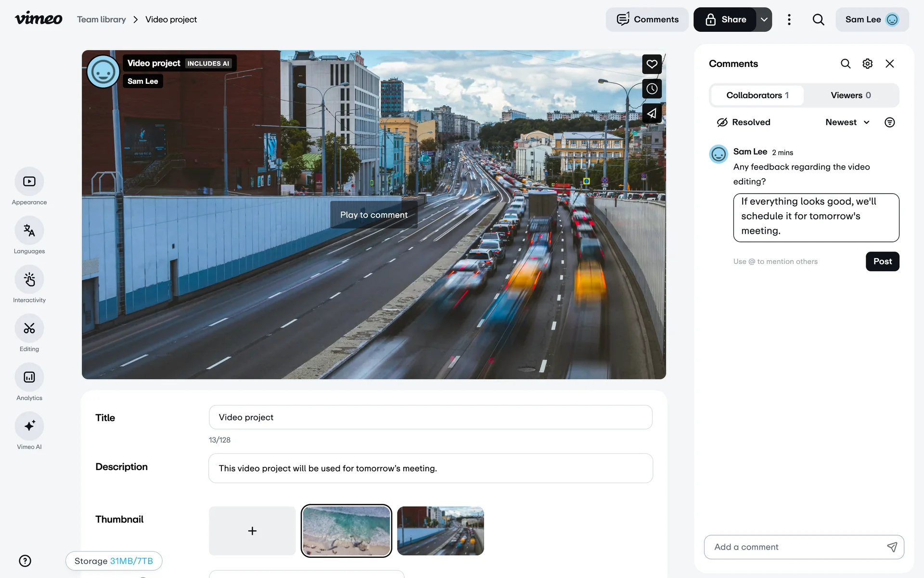Viewport: 924px width, 578px height.
Task: Open the Editing scissors tool
Action: (x=29, y=328)
